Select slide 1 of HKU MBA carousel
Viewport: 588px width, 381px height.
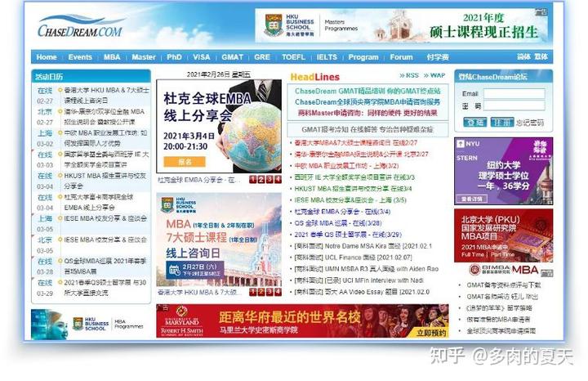pyautogui.click(x=253, y=292)
